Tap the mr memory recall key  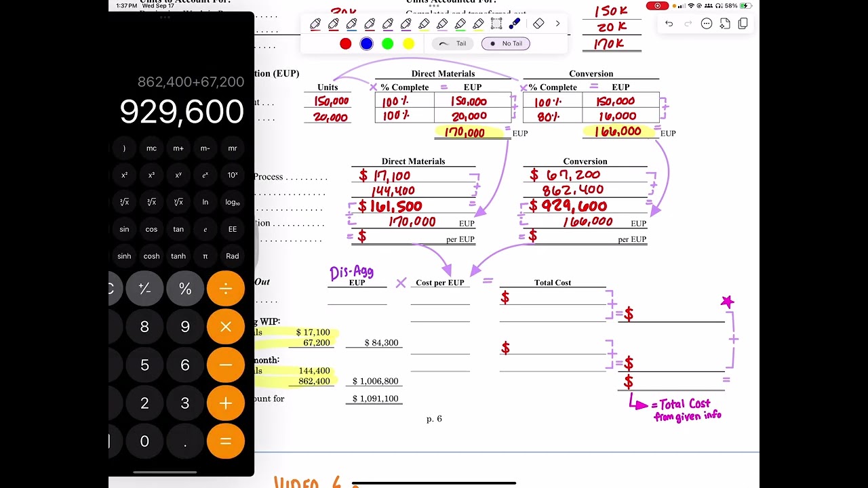click(x=233, y=148)
